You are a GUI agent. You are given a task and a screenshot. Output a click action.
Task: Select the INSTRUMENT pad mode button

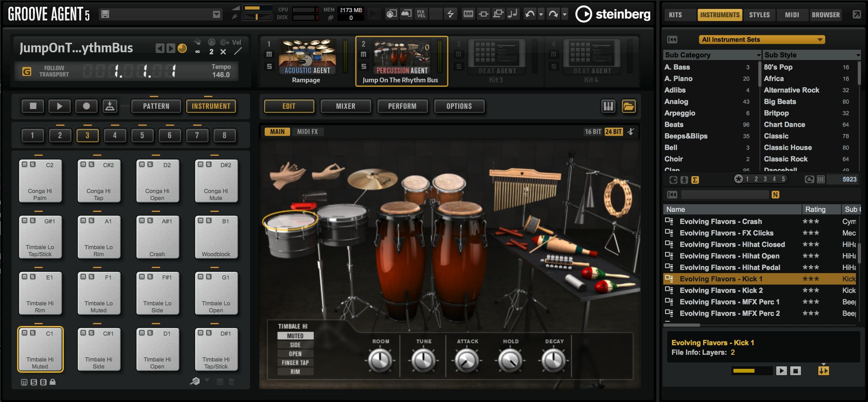point(211,106)
